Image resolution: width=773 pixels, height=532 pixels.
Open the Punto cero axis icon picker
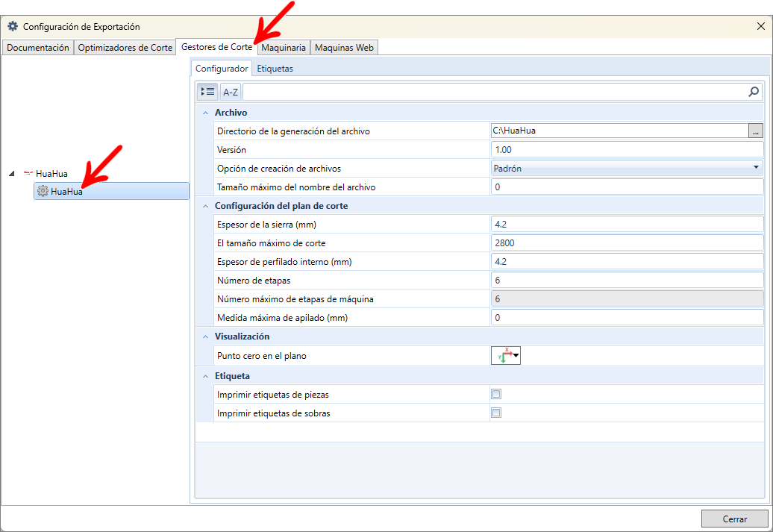coord(506,355)
